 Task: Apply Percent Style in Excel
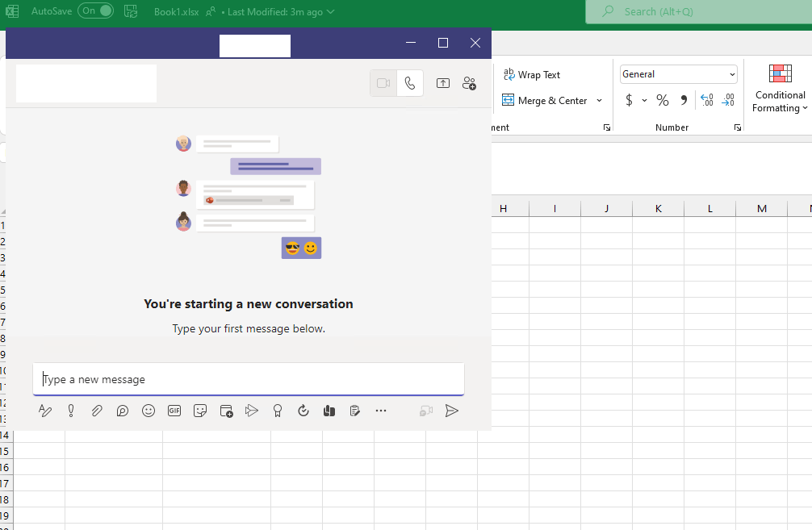coord(663,100)
